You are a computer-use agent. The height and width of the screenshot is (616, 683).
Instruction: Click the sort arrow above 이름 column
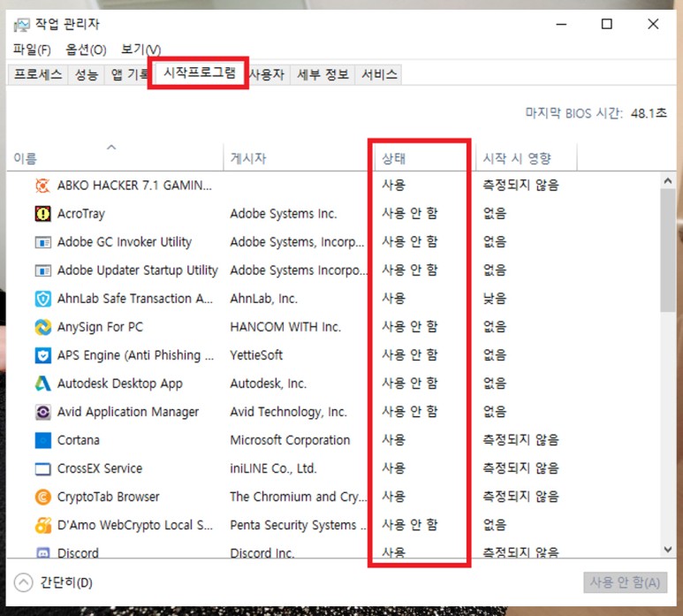click(111, 148)
